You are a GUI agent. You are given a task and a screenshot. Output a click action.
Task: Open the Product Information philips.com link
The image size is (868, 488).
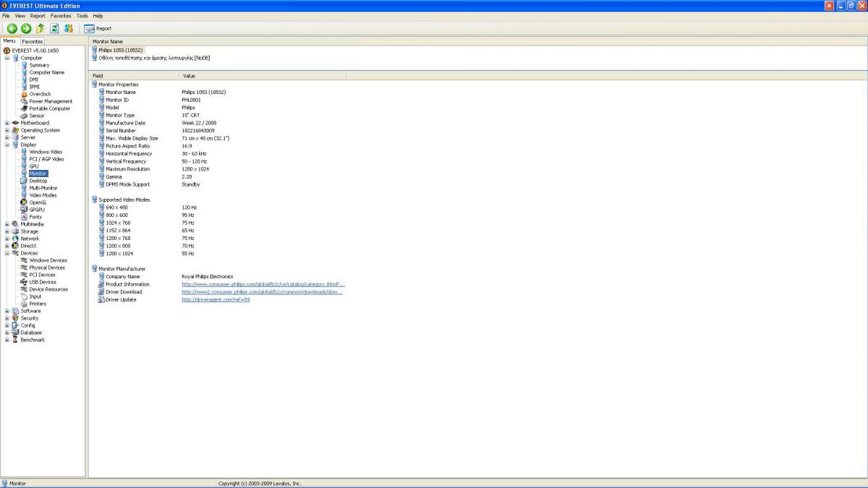[x=263, y=284]
